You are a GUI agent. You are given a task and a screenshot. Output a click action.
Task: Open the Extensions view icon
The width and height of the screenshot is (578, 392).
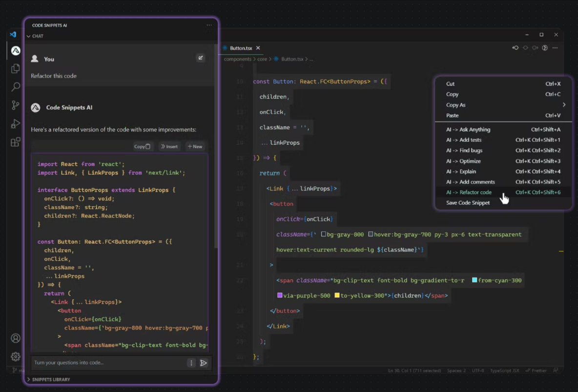click(15, 142)
